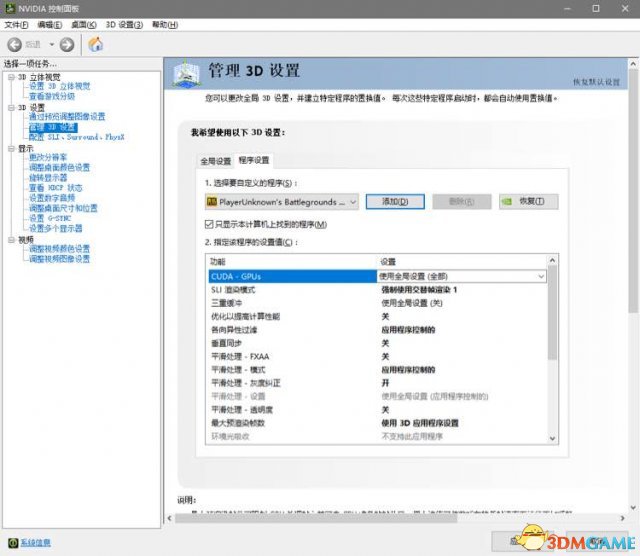This screenshot has height=556, width=640.
Task: Select the 最大预渲染帧数 row
Action: click(x=378, y=423)
